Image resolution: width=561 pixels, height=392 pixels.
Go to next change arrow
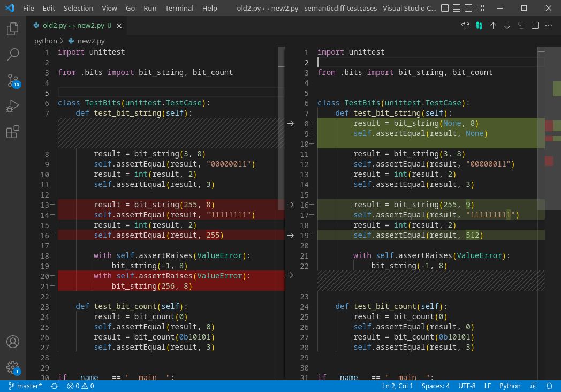coord(507,26)
